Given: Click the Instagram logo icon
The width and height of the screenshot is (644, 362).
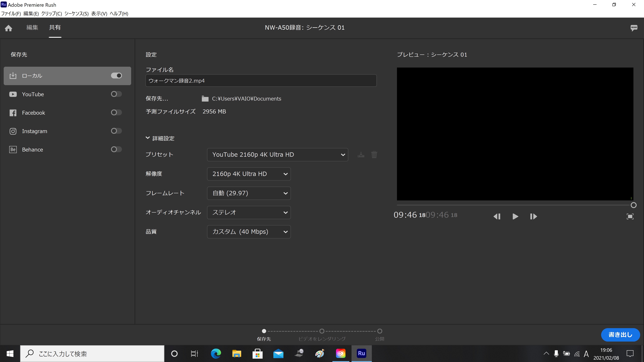Looking at the screenshot, I should coord(13,131).
